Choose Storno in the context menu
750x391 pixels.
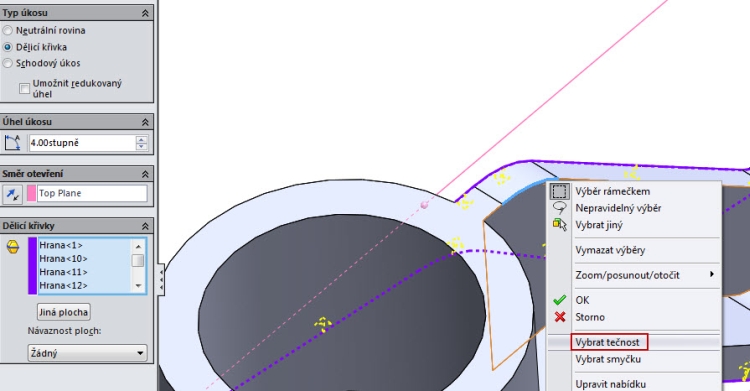coord(590,317)
